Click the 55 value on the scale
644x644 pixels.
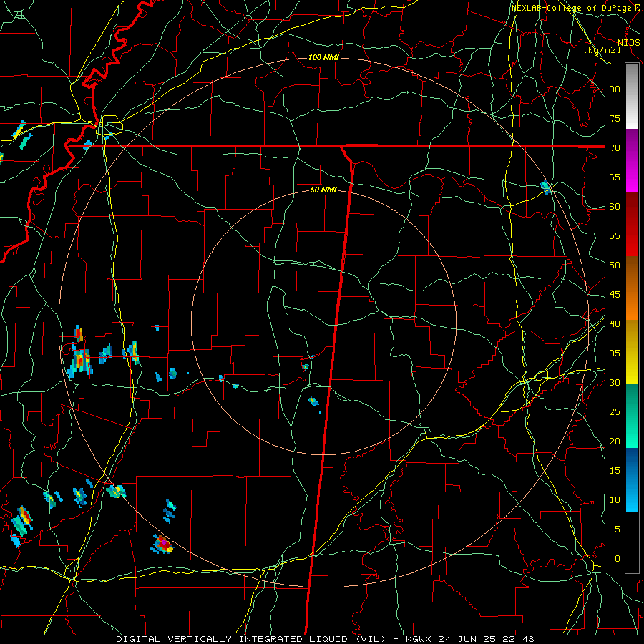click(615, 235)
